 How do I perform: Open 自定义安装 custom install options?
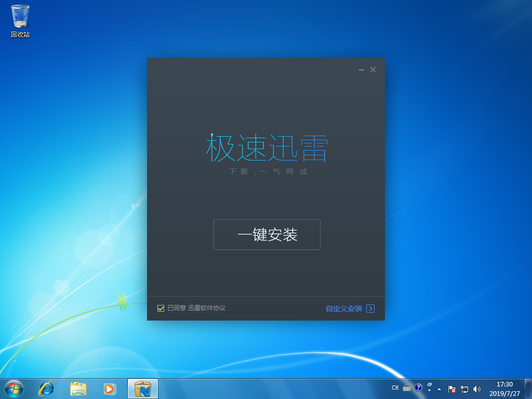pyautogui.click(x=343, y=309)
